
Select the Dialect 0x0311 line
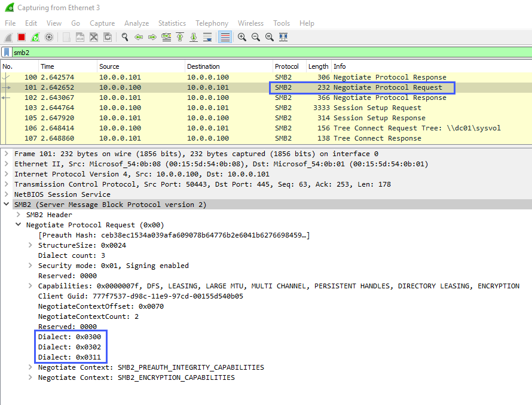coord(69,357)
